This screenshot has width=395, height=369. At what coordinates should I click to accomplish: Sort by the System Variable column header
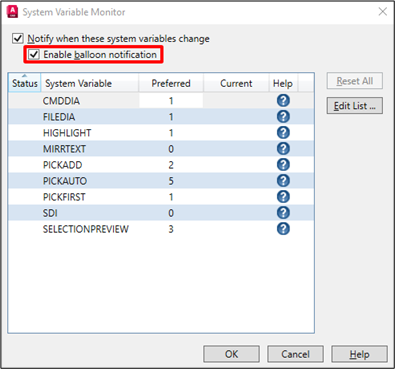(x=89, y=83)
